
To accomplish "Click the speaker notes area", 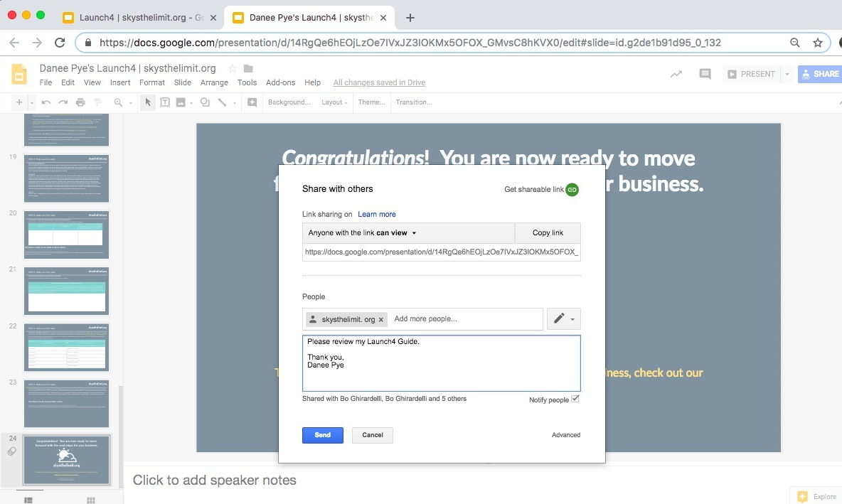I will 215,480.
